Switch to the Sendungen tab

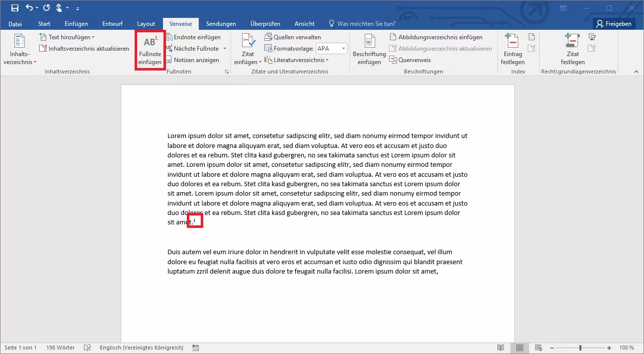click(221, 24)
